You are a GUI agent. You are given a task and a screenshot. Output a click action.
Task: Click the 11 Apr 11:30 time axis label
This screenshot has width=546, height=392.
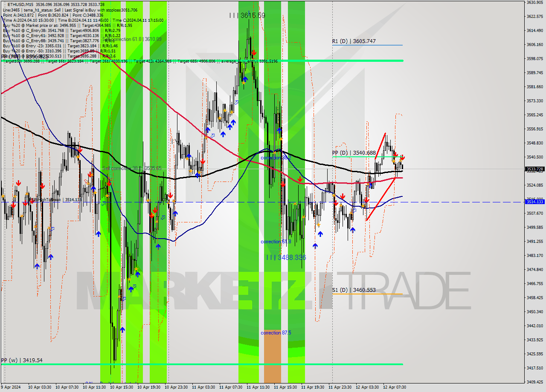coord(258,387)
